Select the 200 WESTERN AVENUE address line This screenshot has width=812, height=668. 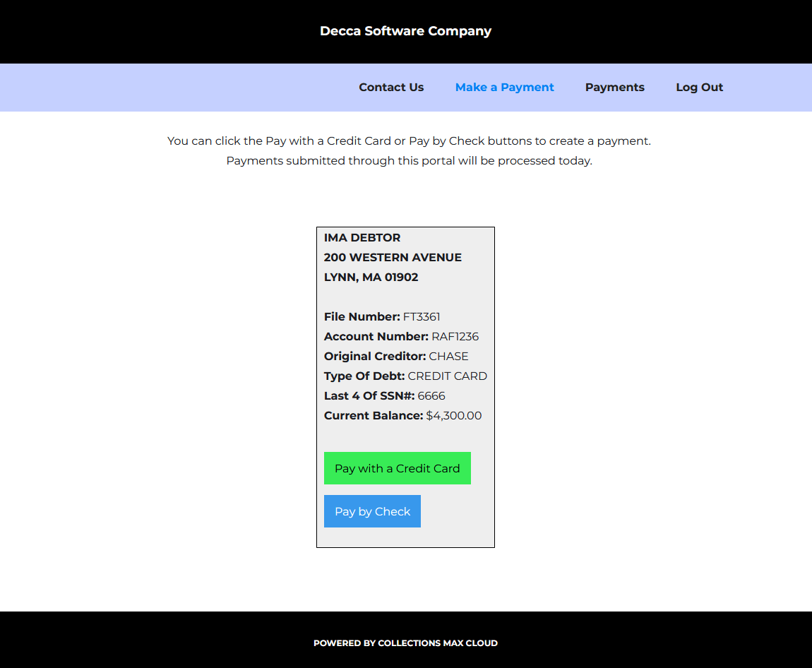tap(393, 257)
